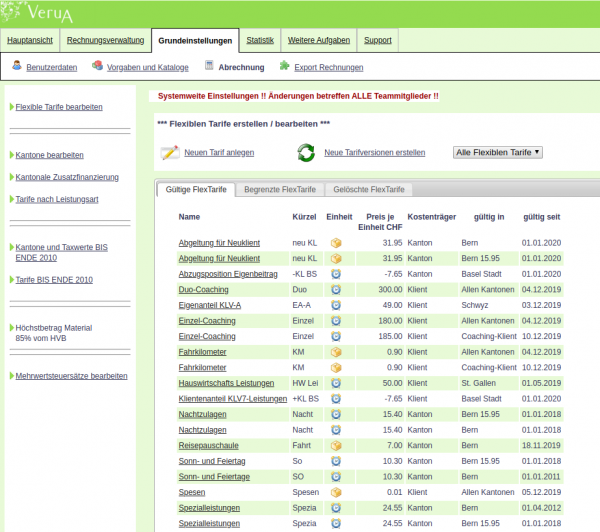The height and width of the screenshot is (532, 600).
Task: Open the Hauptansicht tab
Action: click(x=30, y=40)
